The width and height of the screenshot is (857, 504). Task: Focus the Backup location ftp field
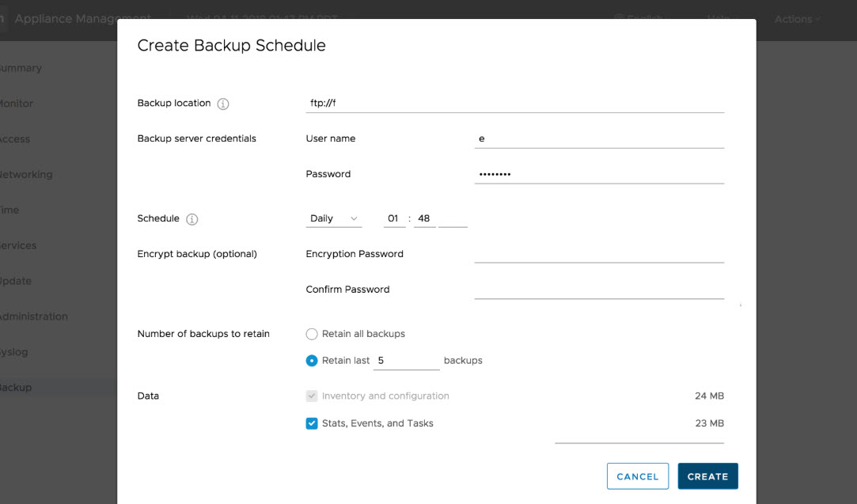click(x=514, y=103)
